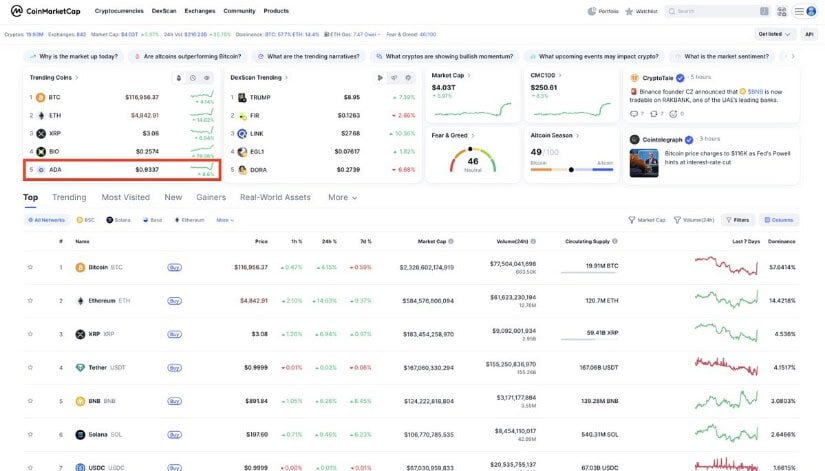Toggle watchlist star for Ethereum row
The width and height of the screenshot is (825, 471).
(30, 300)
